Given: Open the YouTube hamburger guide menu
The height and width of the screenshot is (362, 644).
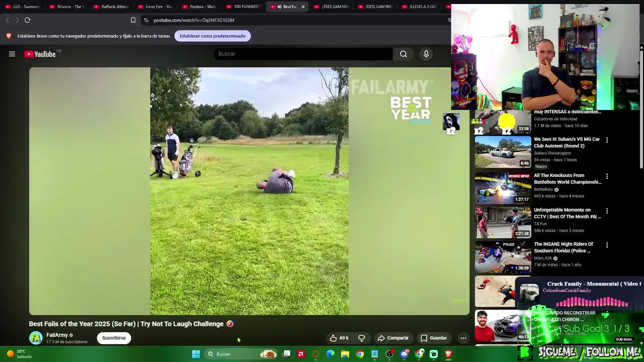Looking at the screenshot, I should coord(12,54).
